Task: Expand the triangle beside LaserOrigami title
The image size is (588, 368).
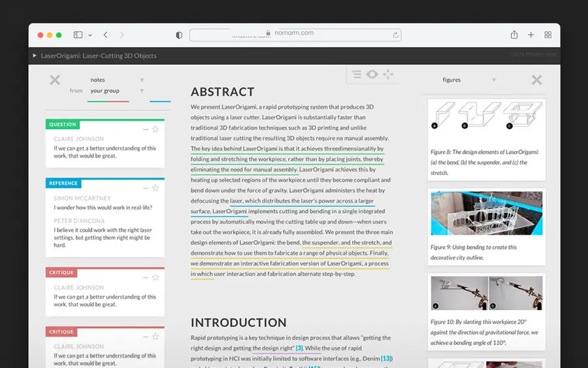Action: (35, 56)
